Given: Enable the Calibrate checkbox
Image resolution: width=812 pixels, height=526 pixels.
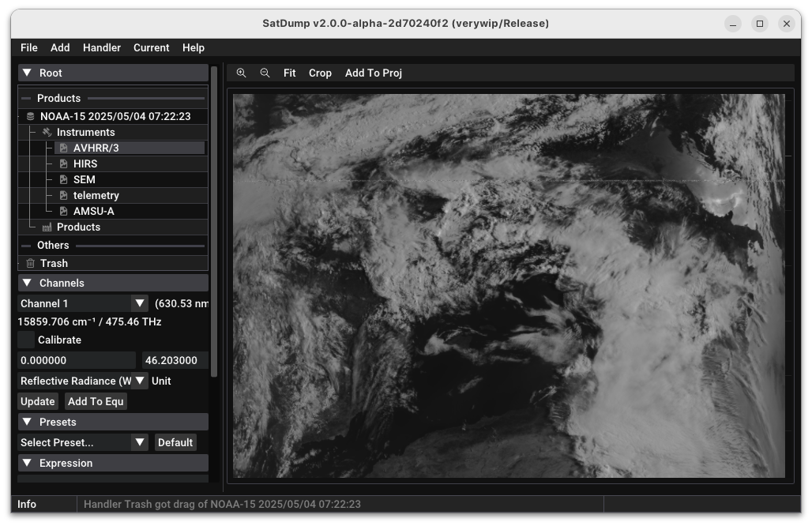Looking at the screenshot, I should point(26,340).
